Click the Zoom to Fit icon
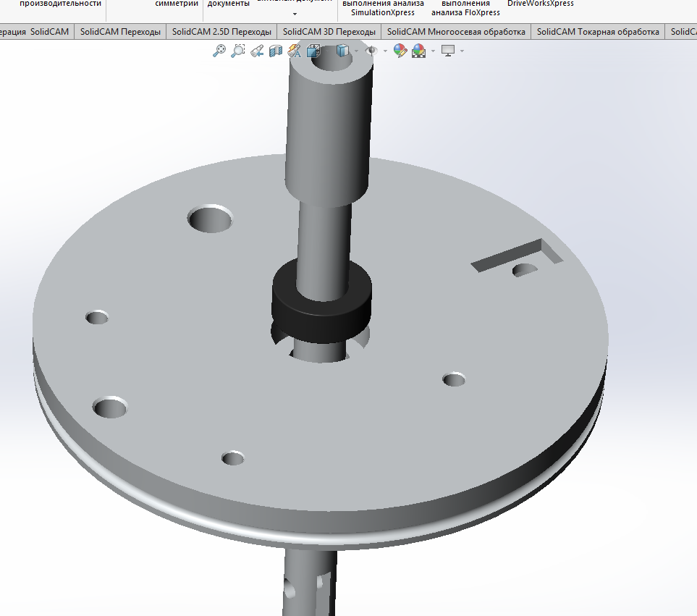 (219, 51)
